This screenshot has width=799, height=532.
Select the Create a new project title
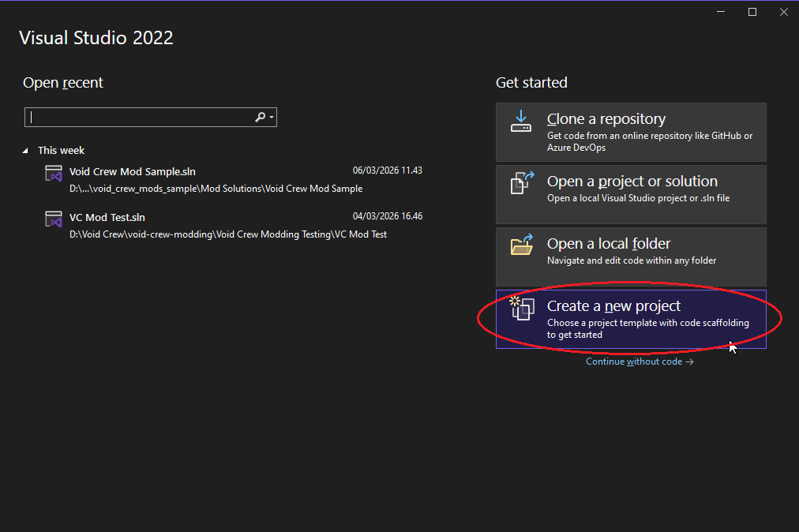click(613, 306)
